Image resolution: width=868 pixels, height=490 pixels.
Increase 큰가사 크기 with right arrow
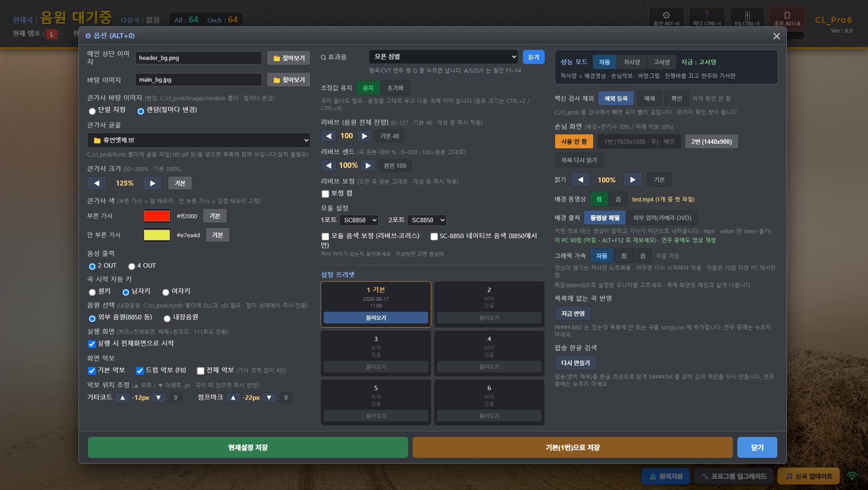152,183
